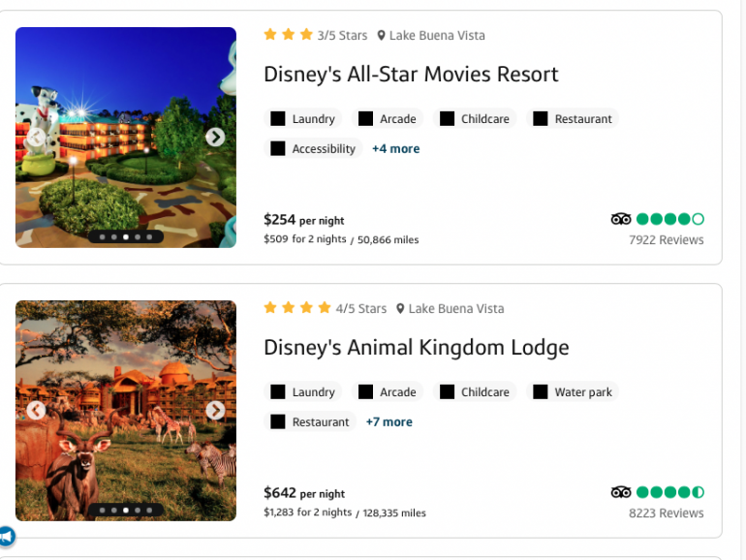Click Accessibility amenity icon

[278, 149]
